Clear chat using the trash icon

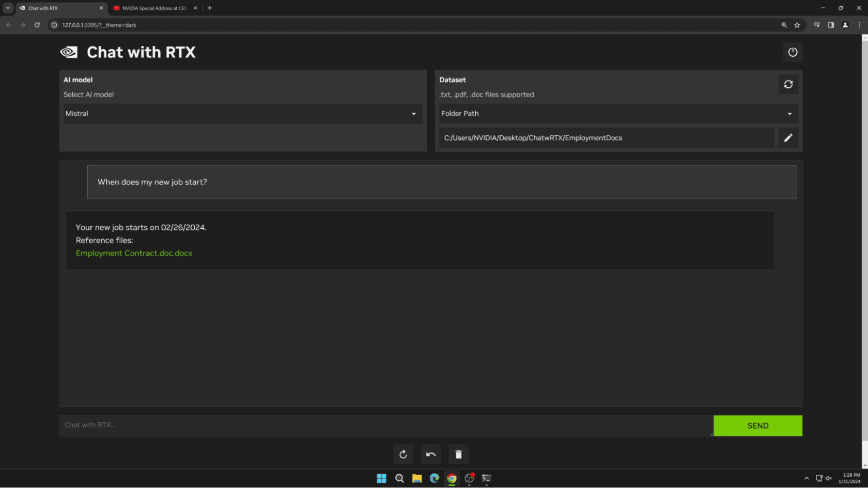click(458, 454)
